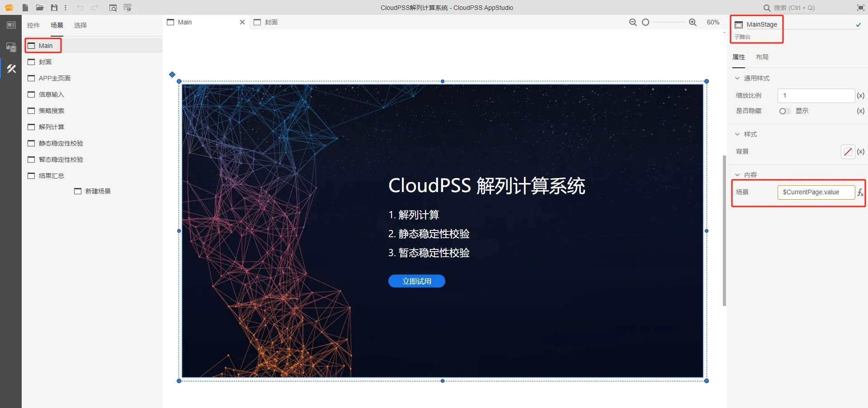Click the top-center resize handle of selection
This screenshot has height=408, width=868.
pyautogui.click(x=443, y=81)
